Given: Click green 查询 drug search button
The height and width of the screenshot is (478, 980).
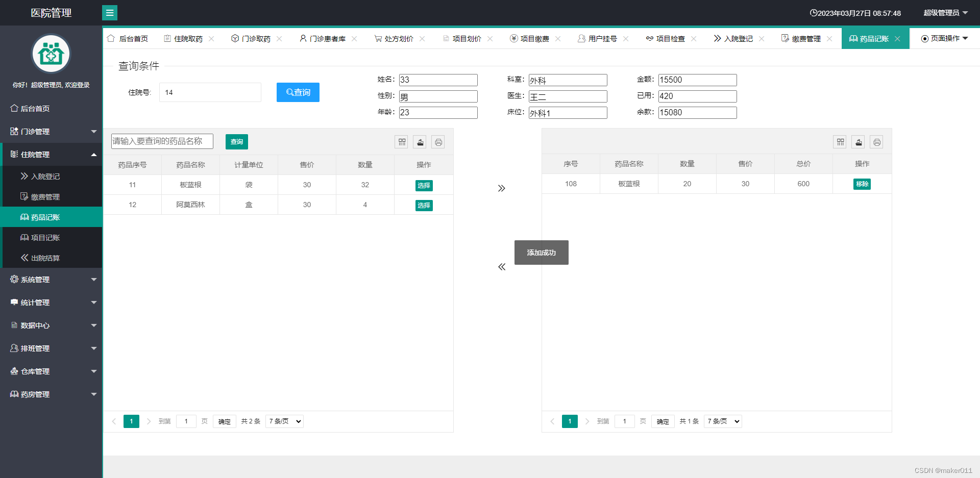Looking at the screenshot, I should coord(237,142).
